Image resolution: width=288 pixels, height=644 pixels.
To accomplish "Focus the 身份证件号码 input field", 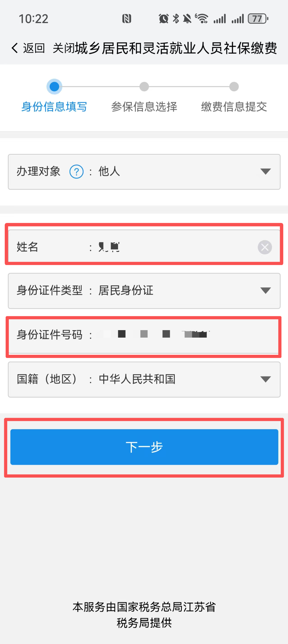I will [x=144, y=335].
